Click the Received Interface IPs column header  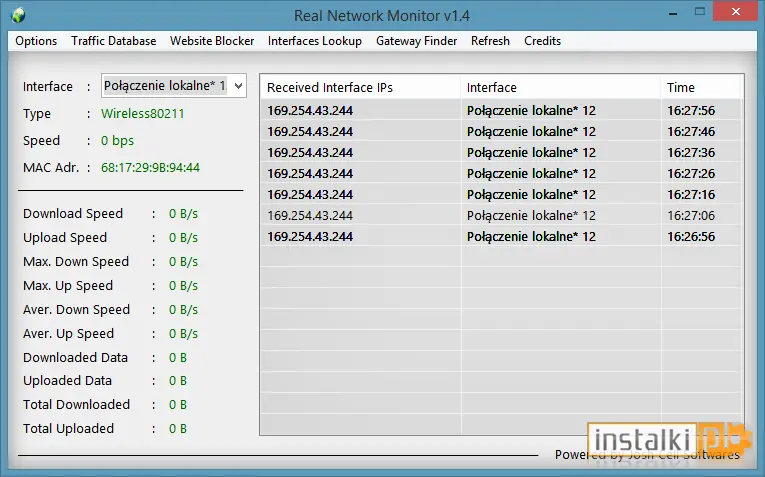pyautogui.click(x=360, y=87)
